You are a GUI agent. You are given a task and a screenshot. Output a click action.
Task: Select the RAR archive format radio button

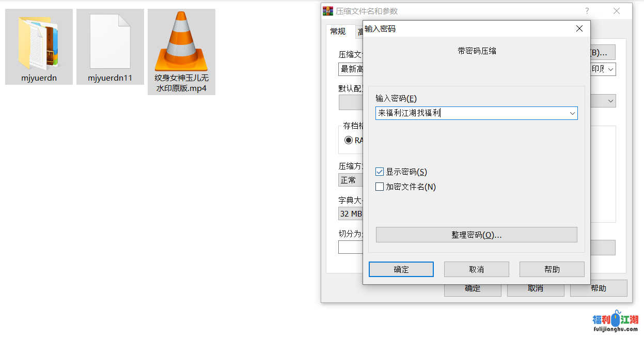349,140
